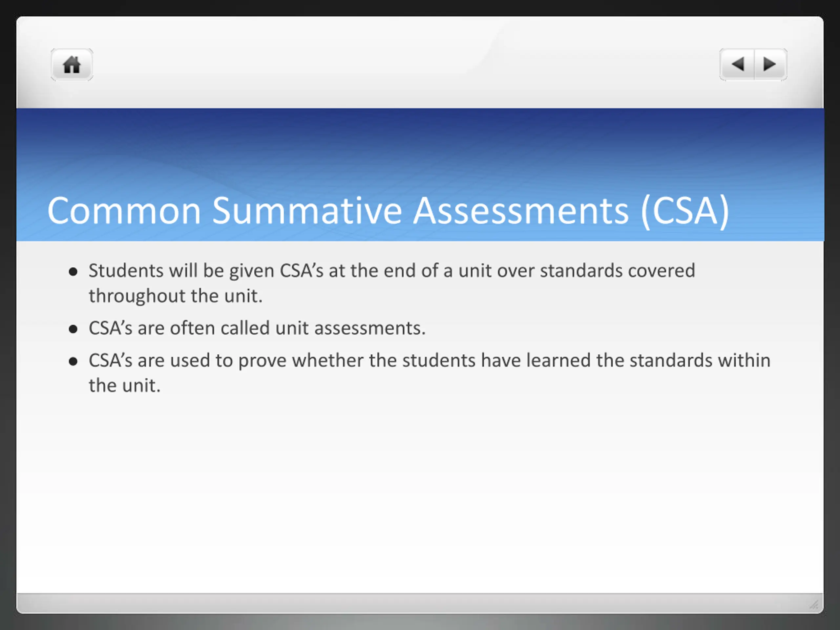The image size is (840, 630).
Task: Click the word 'Common' in the title
Action: pos(124,211)
